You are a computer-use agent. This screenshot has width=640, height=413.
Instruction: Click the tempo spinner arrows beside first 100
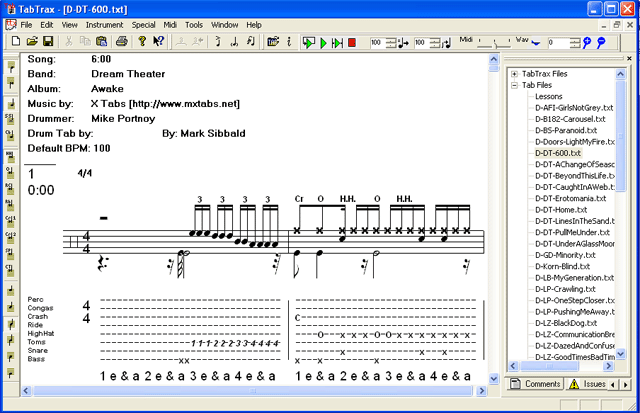pyautogui.click(x=391, y=42)
